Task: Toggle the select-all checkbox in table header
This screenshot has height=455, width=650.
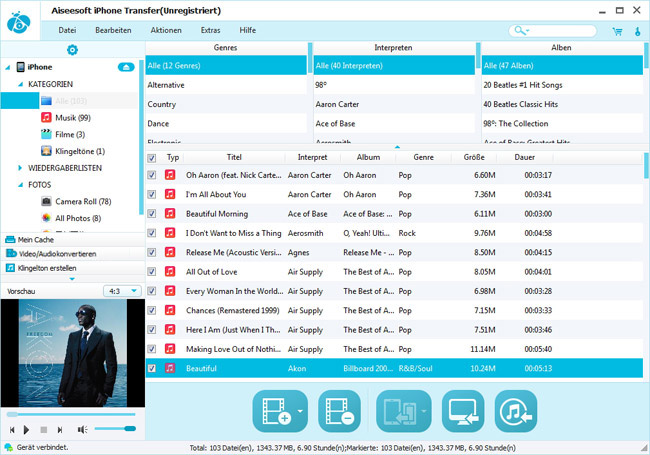Action: click(152, 158)
